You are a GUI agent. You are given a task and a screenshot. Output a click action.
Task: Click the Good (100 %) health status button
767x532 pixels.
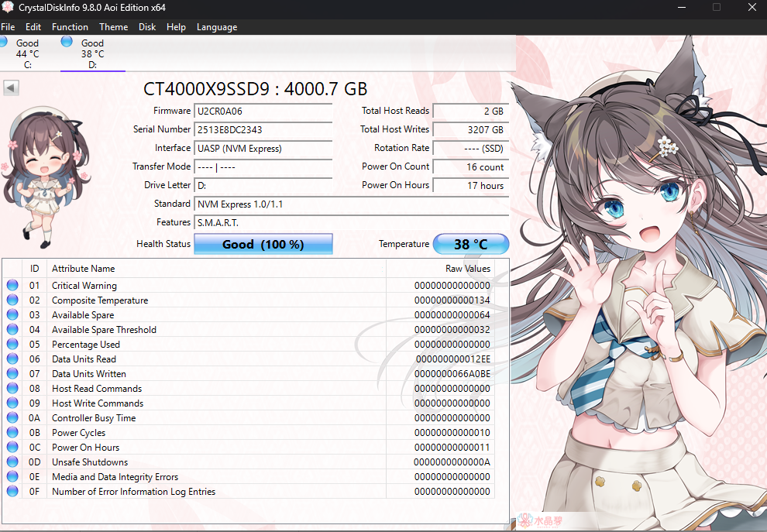point(263,244)
